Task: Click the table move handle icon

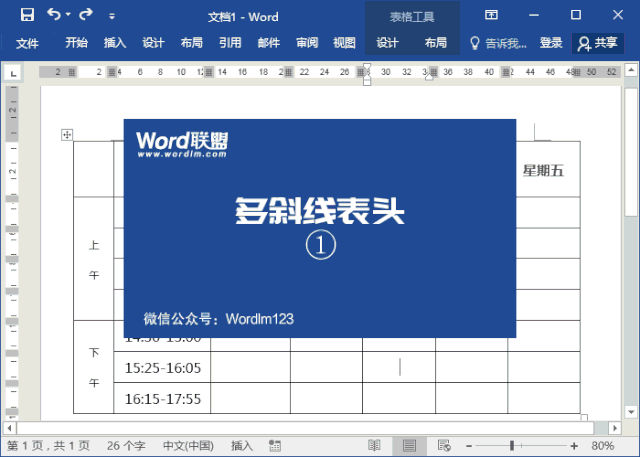Action: (x=67, y=135)
